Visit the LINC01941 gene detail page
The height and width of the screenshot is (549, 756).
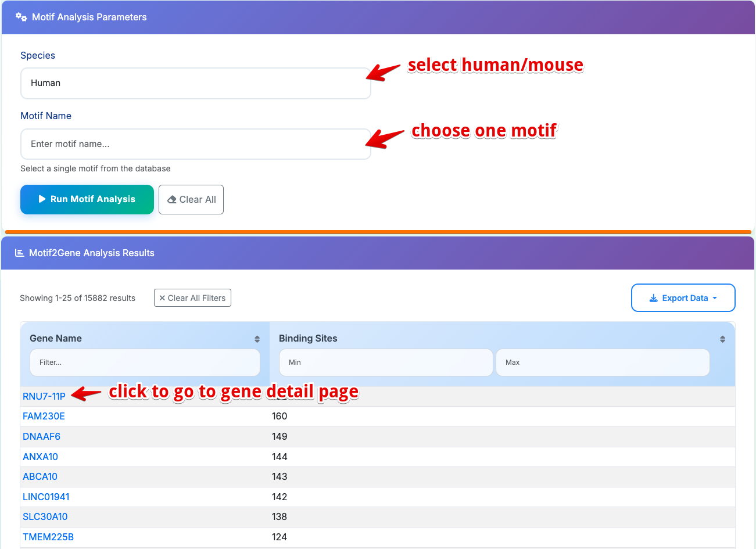[x=46, y=497]
